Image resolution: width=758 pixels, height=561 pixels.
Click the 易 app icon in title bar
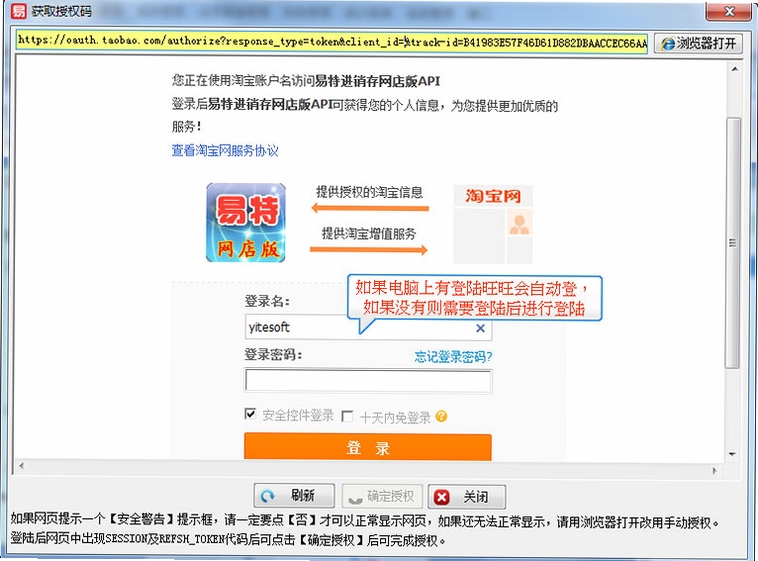click(19, 11)
